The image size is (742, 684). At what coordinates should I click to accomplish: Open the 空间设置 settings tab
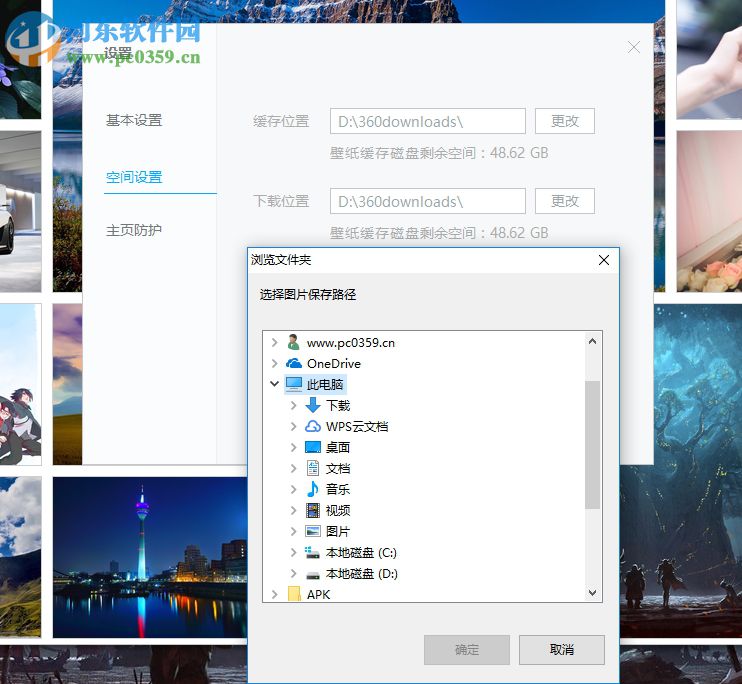tap(134, 177)
